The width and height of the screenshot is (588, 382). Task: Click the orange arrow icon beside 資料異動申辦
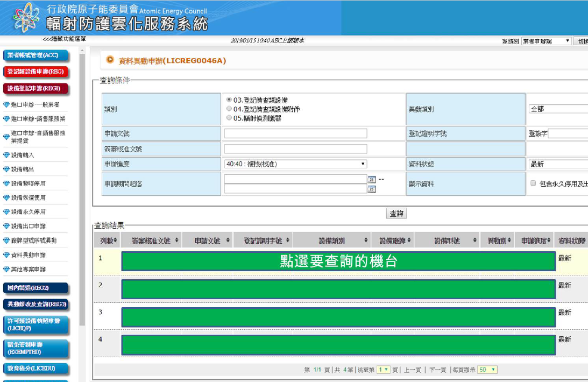(110, 60)
